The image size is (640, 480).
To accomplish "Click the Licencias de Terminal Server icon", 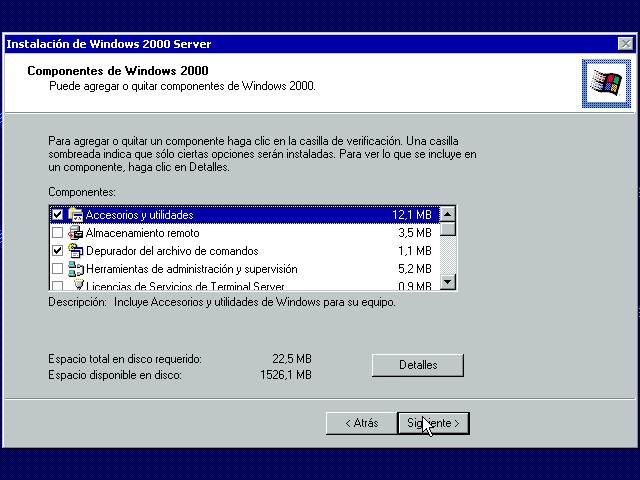I will pos(79,284).
